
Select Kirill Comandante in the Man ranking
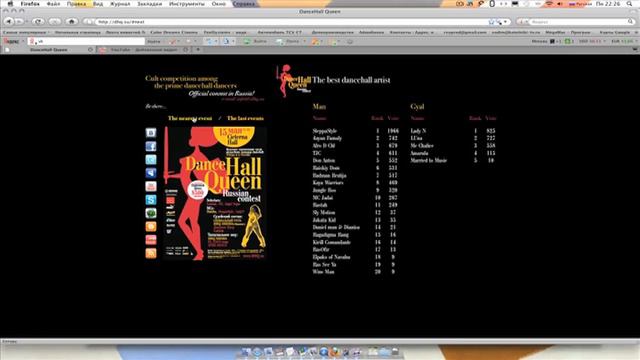tap(332, 242)
